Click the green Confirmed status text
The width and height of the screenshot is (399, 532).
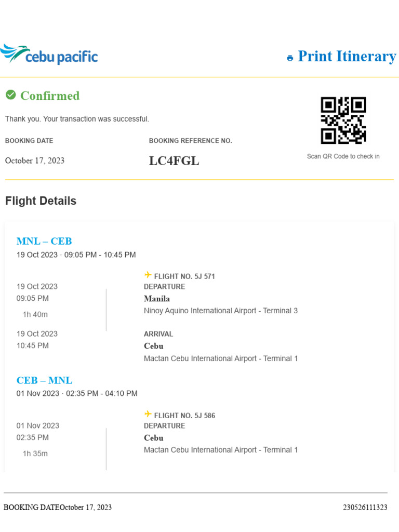(x=50, y=96)
